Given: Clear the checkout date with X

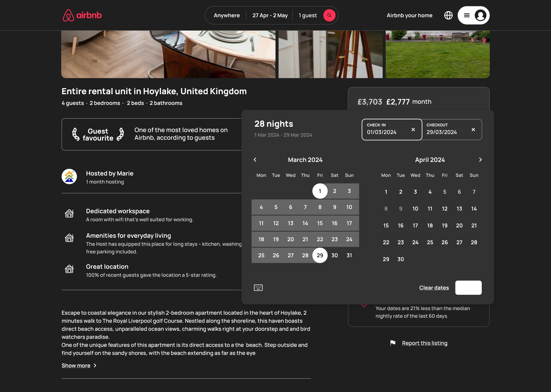Looking at the screenshot, I should click(473, 130).
